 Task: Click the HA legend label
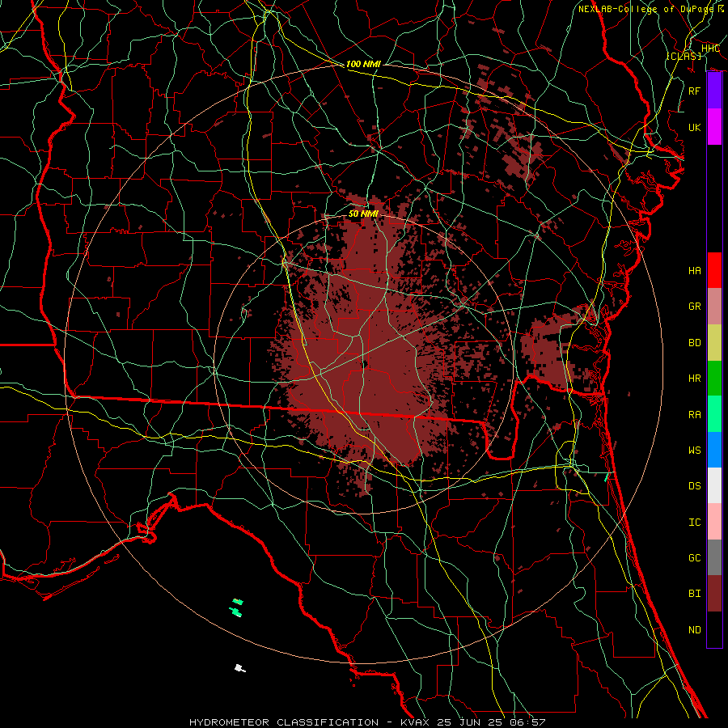695,270
